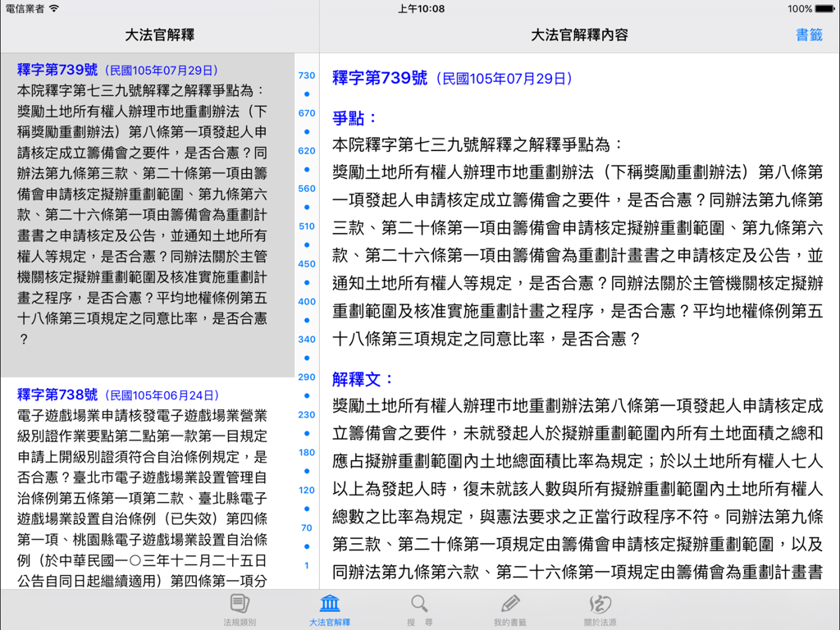Tap index number 1 to jump to the end
840x630 pixels.
click(305, 565)
